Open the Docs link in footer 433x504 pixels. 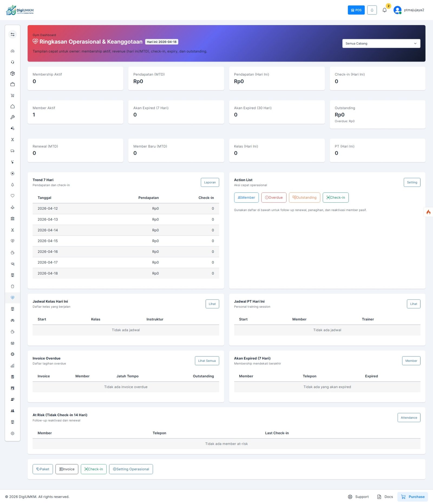pos(385,497)
